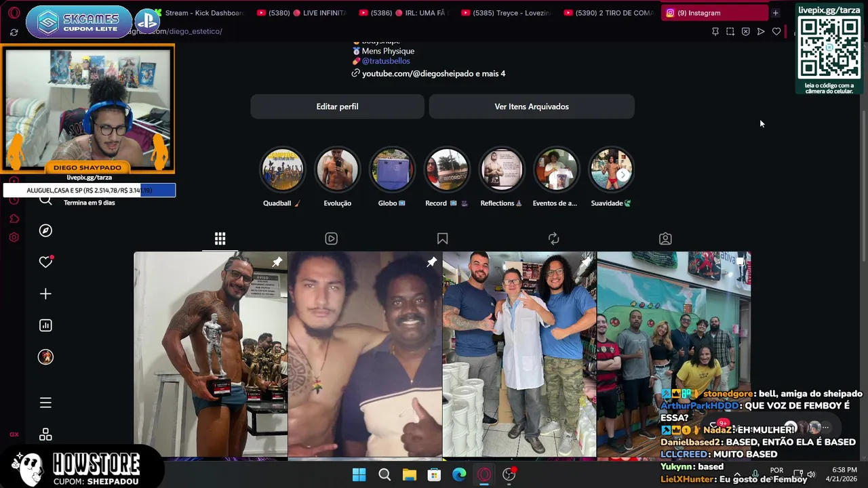The image size is (868, 488).
Task: Open the post with man in white coat
Action: pyautogui.click(x=519, y=355)
